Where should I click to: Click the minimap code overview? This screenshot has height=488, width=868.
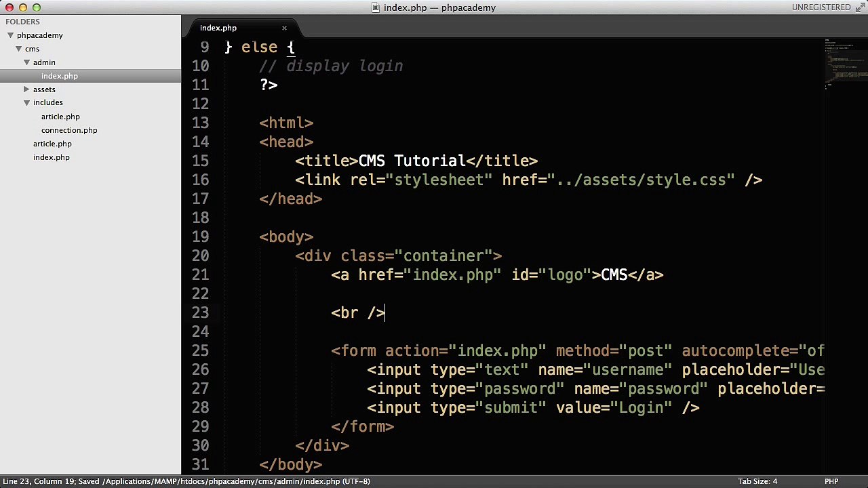tap(845, 64)
